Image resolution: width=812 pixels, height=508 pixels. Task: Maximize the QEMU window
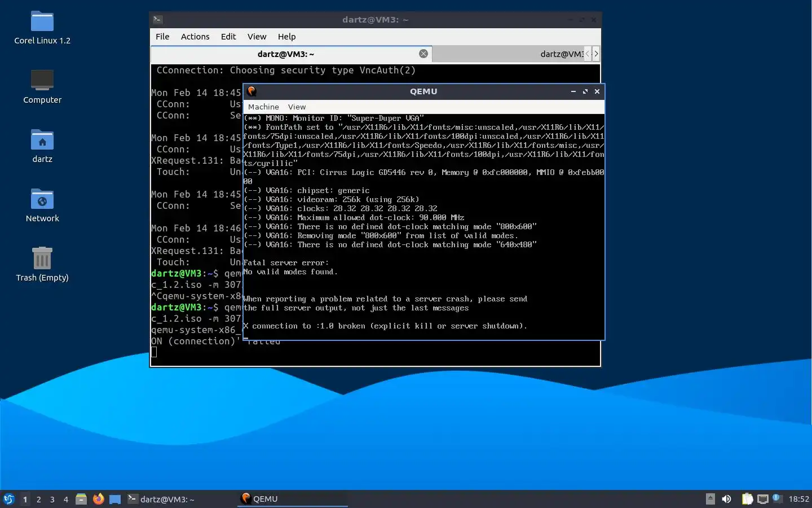585,91
